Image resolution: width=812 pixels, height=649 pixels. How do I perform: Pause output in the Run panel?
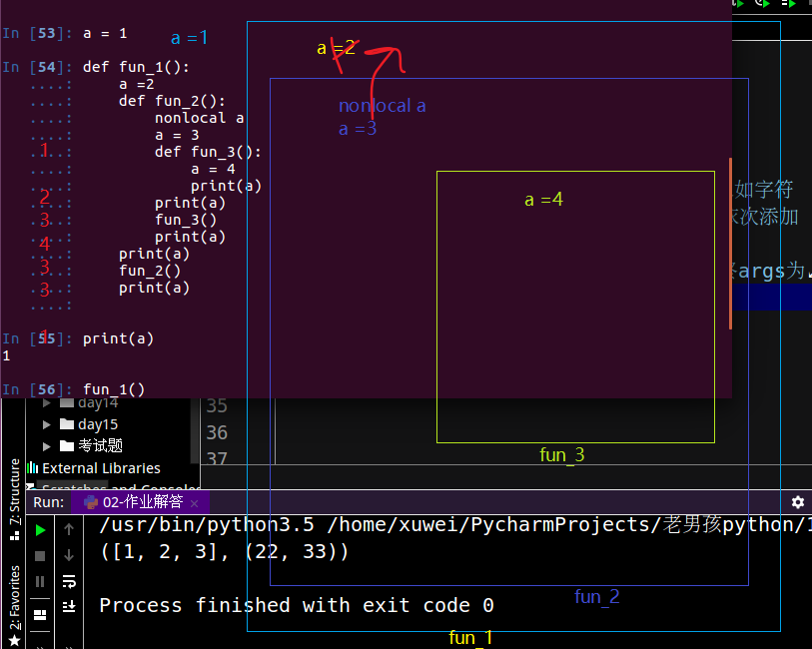(x=40, y=582)
